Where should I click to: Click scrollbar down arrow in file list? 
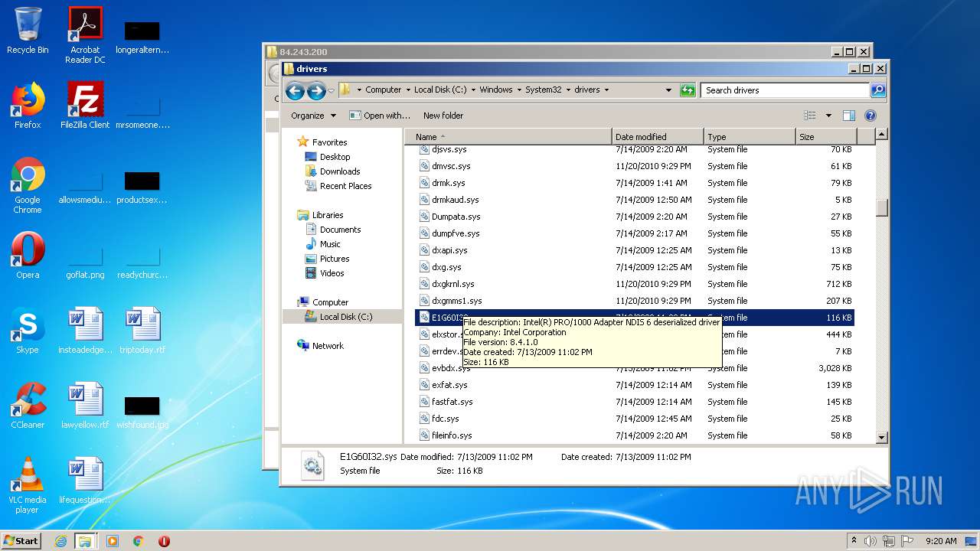[x=881, y=438]
